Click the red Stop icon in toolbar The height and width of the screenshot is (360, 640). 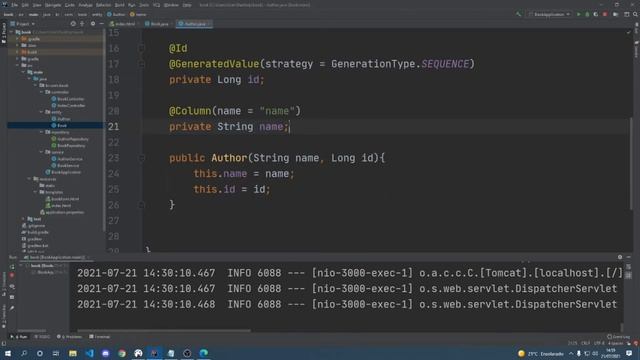(605, 14)
